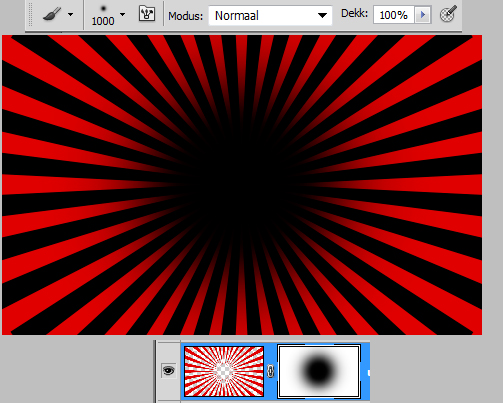The image size is (503, 403).
Task: Select the Brush tool icon
Action: coord(52,14)
